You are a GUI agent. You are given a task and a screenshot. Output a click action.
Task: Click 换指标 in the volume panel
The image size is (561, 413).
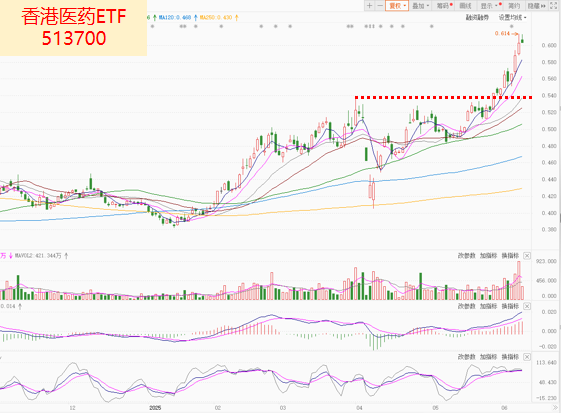(x=510, y=256)
